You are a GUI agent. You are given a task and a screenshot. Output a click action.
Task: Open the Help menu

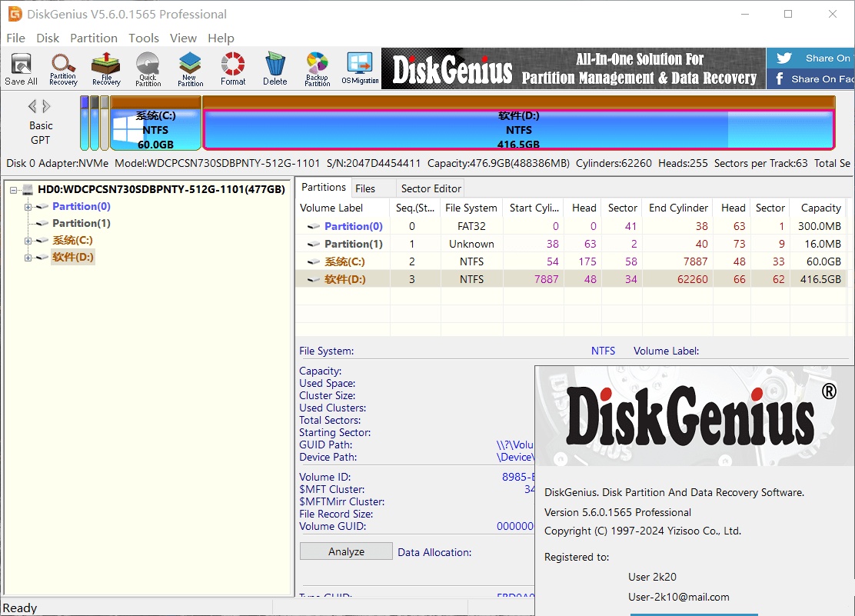(x=221, y=38)
